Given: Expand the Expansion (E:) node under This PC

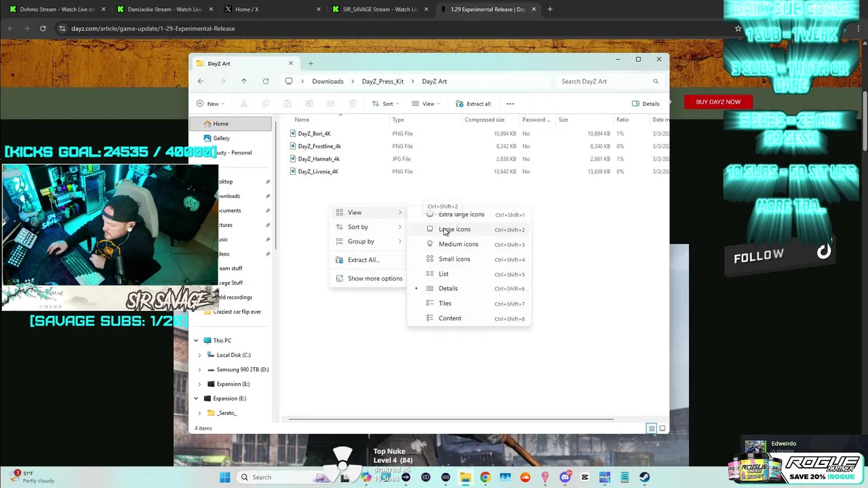Looking at the screenshot, I should click(x=199, y=384).
